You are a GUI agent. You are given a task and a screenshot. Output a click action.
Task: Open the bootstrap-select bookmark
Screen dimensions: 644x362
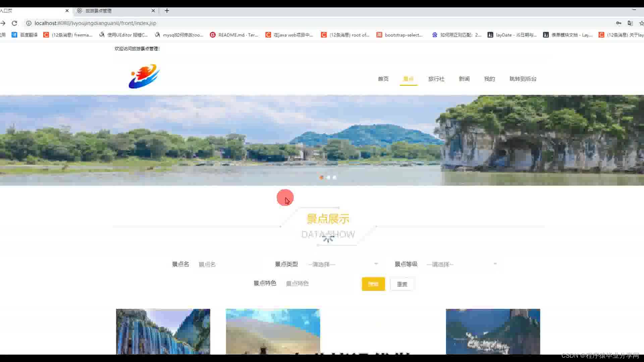[x=400, y=35]
